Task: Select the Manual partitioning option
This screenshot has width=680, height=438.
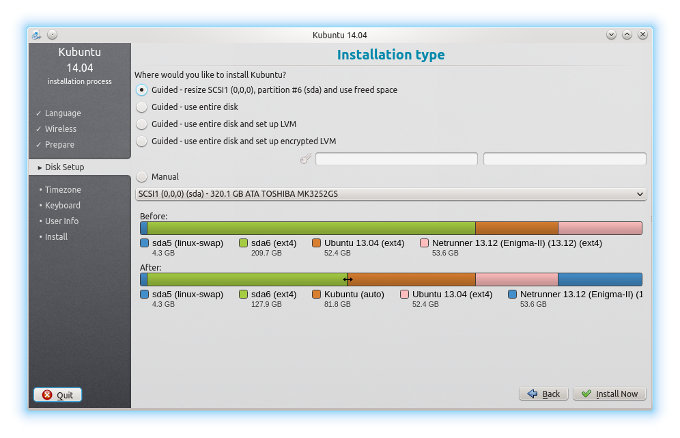Action: (157, 177)
